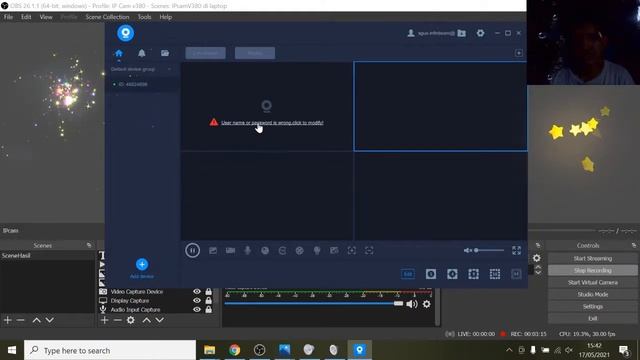Open the OBS Edit menu
Image resolution: width=640 pixels, height=360 pixels.
[x=26, y=17]
